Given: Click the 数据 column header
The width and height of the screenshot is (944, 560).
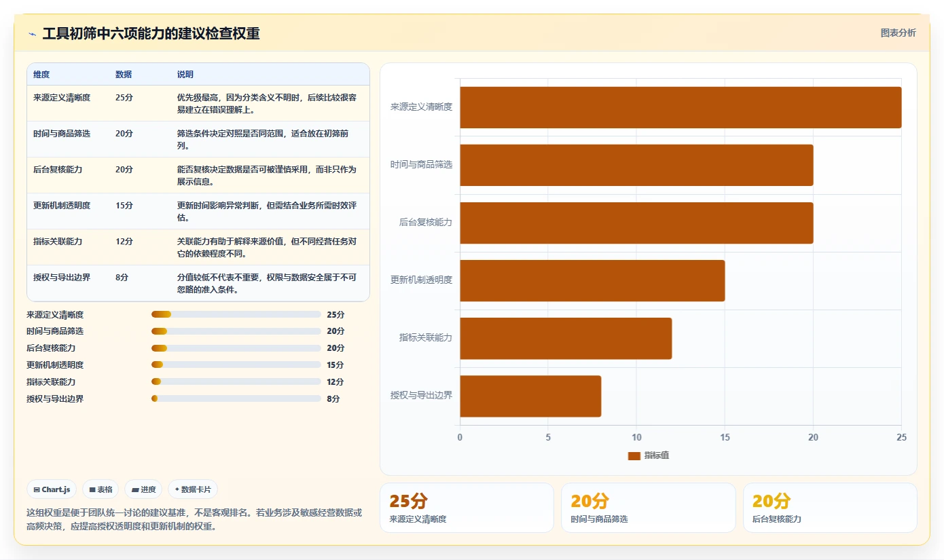Looking at the screenshot, I should pyautogui.click(x=124, y=75).
